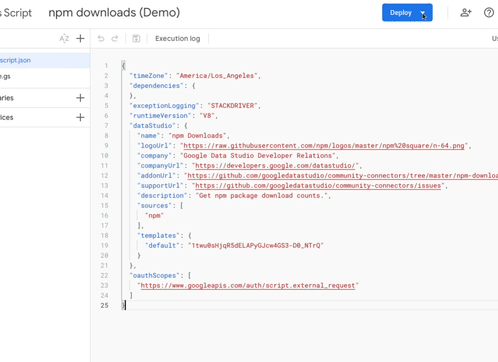Open the logoUrl githubusercontent link

tap(324, 146)
